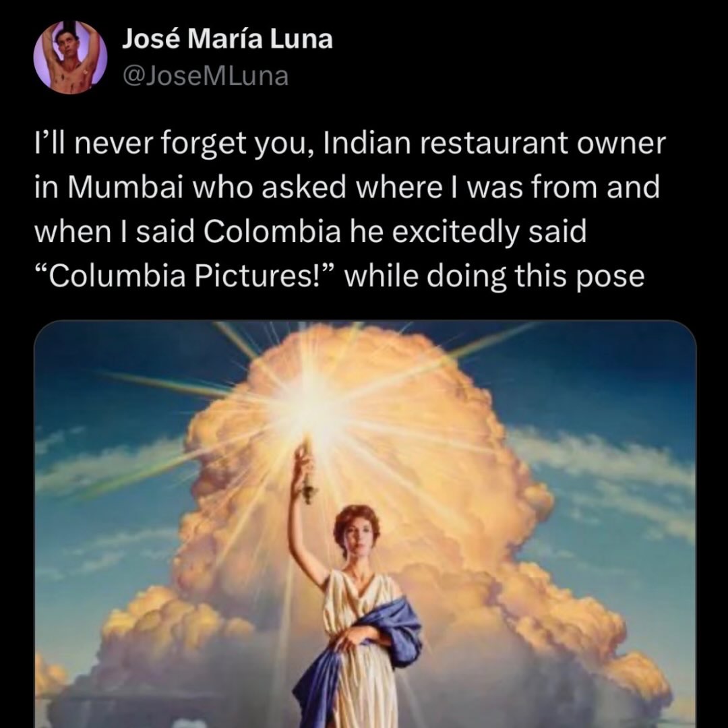
Task: Click the white pleated gown in the image
Action: 360,659
